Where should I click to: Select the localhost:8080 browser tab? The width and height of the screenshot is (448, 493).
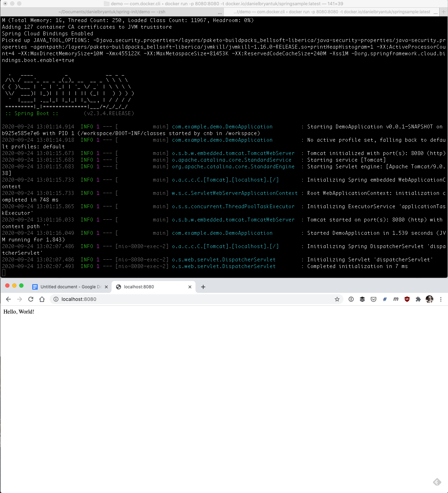153,287
